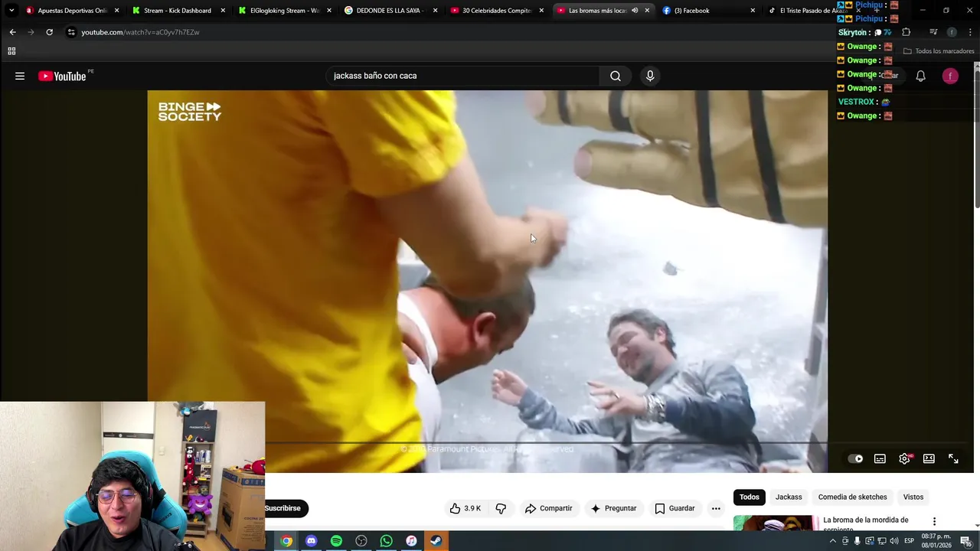Click the Suscribirse button
The height and width of the screenshot is (551, 980).
286,508
